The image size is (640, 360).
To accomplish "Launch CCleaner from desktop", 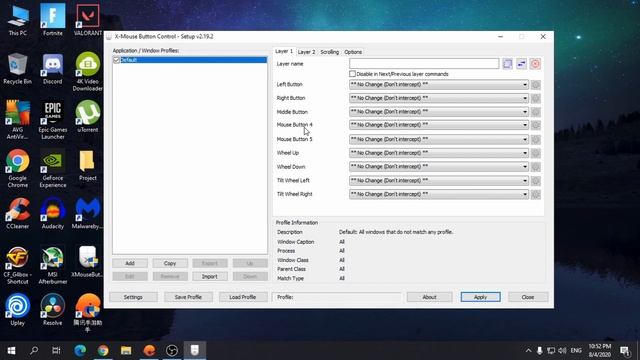I will pos(18,213).
